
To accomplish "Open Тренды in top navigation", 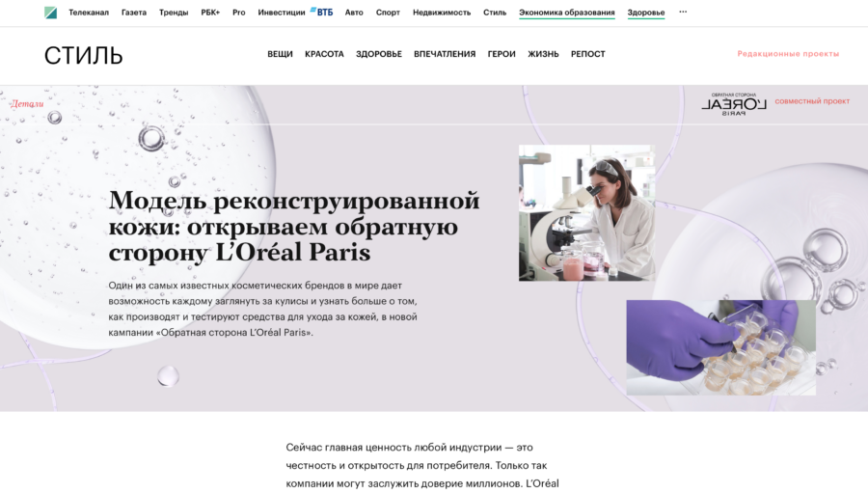I will point(174,13).
